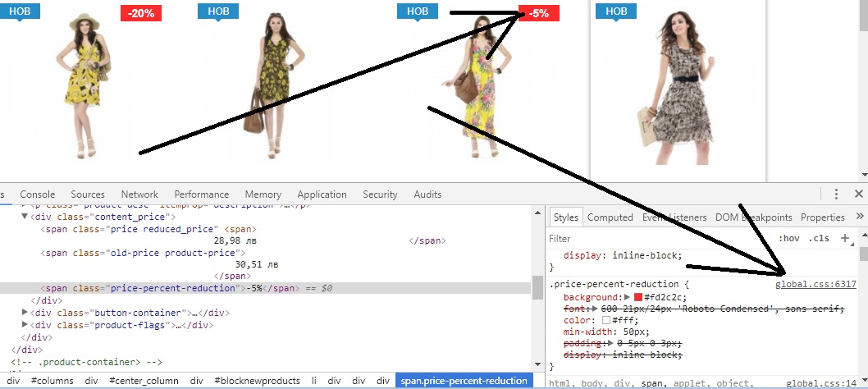Click the 30,51 лв old price text
This screenshot has height=389, width=868.
(x=256, y=265)
